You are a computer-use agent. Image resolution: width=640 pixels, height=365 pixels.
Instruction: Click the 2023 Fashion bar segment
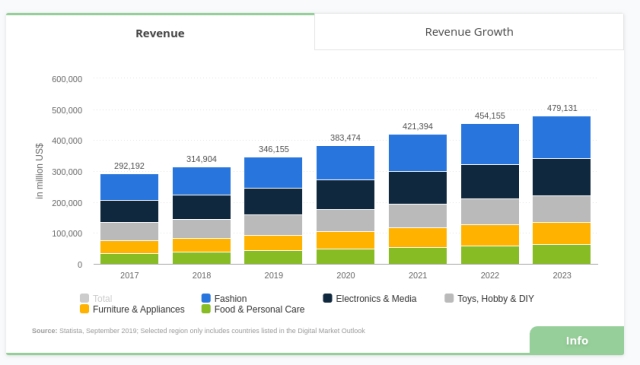click(x=562, y=137)
